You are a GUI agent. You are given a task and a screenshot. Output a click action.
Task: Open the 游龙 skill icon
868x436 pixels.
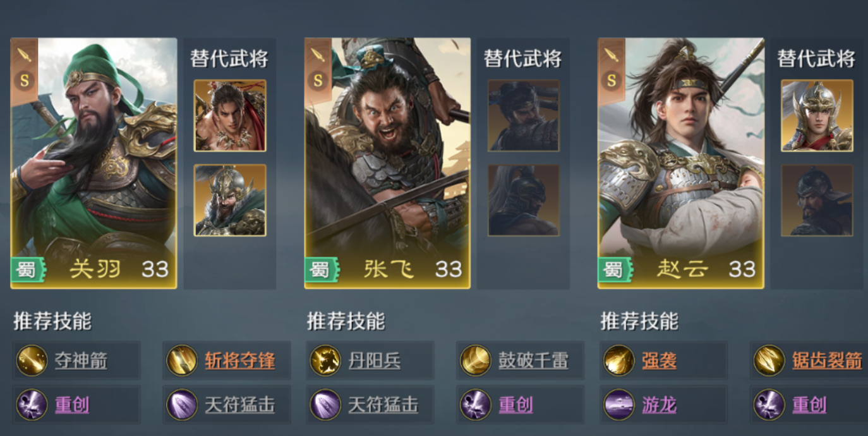618,404
